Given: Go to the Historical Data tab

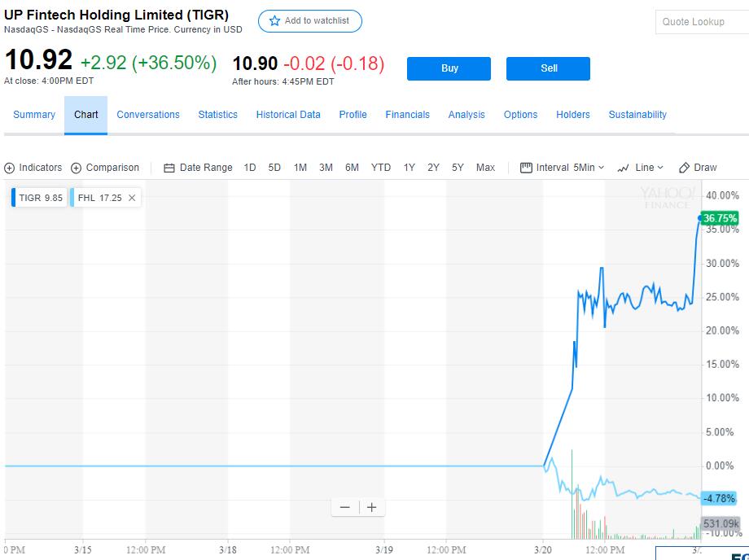Looking at the screenshot, I should [288, 115].
